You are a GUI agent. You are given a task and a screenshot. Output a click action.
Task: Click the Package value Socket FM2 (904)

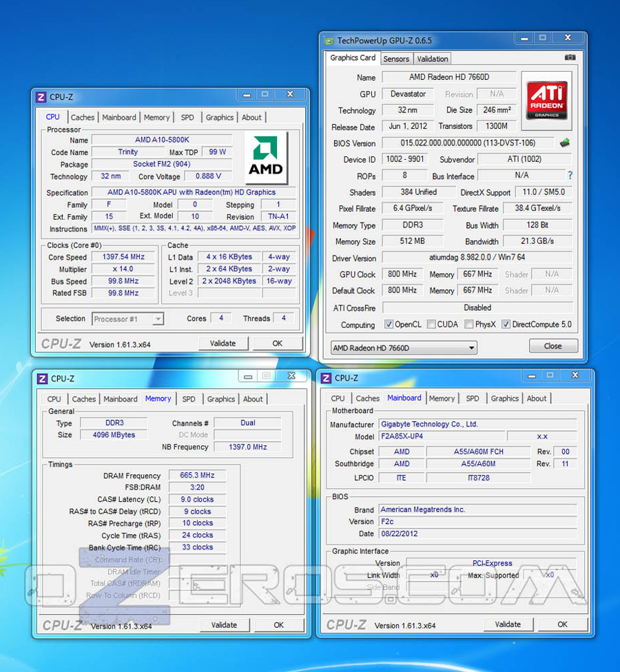[162, 164]
